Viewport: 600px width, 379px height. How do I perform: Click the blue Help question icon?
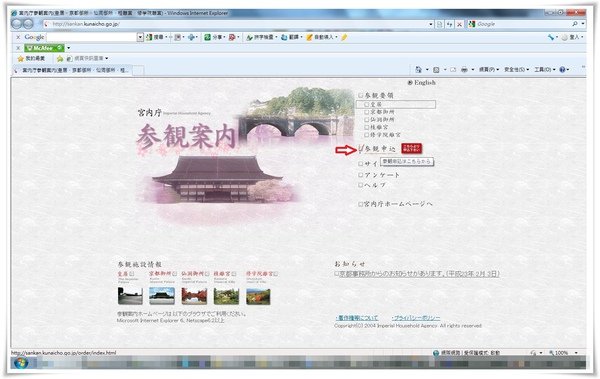562,70
